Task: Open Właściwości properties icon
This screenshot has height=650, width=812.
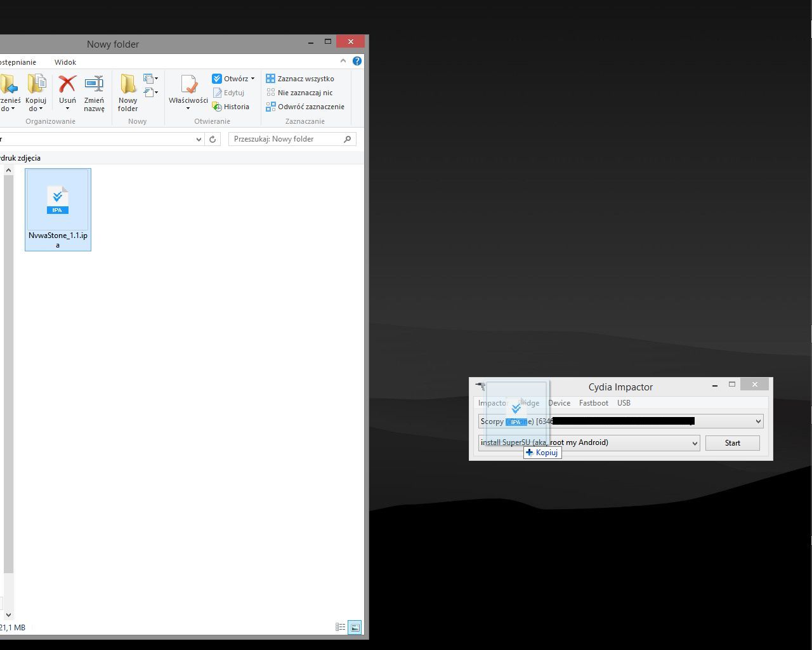Action: coord(188,84)
